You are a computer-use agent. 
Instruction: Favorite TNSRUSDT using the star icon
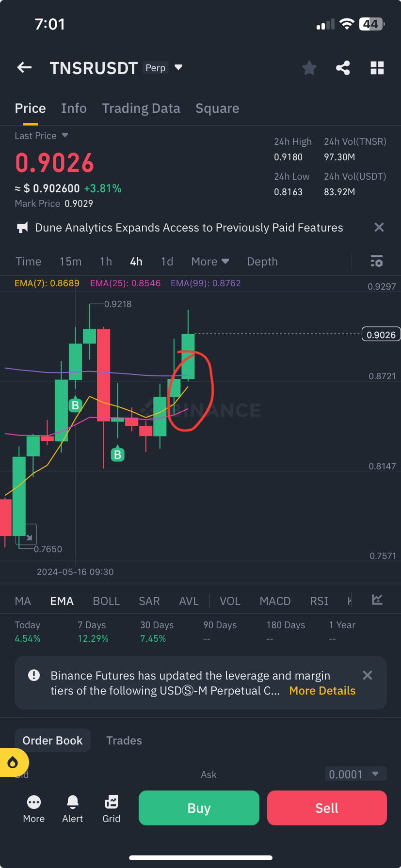[x=309, y=68]
